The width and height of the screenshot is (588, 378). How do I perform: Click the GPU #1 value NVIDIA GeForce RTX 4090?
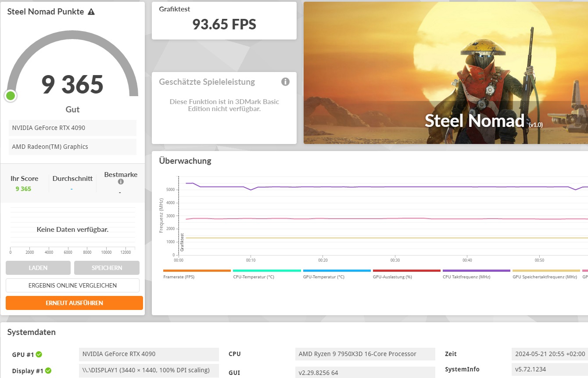click(149, 354)
